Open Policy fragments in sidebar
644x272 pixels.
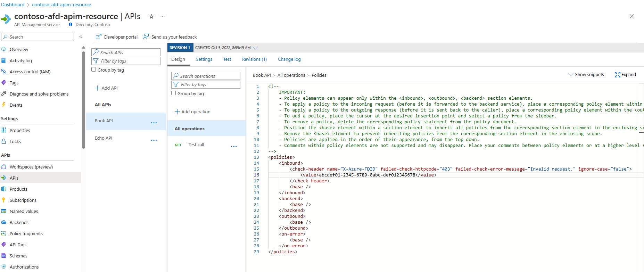pyautogui.click(x=26, y=233)
